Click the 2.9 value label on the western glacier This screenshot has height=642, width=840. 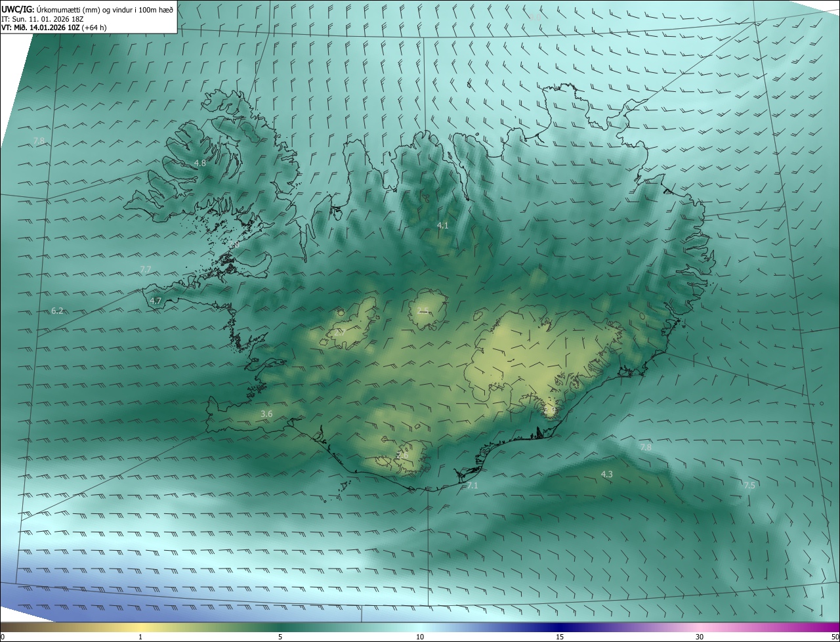tap(340, 332)
